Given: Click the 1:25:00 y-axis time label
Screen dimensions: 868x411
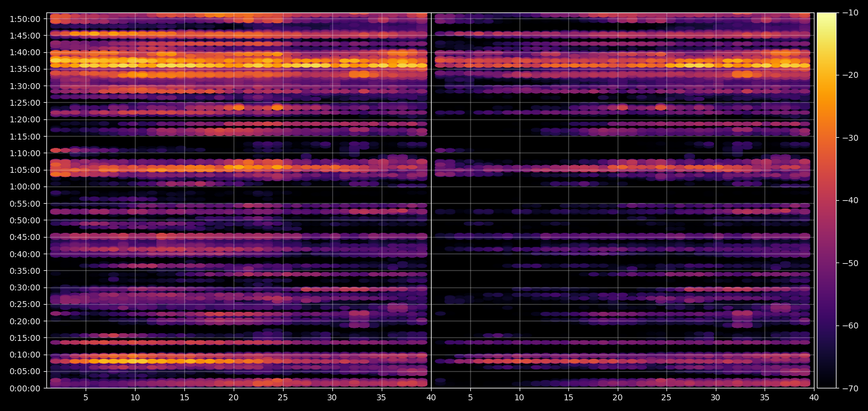Looking at the screenshot, I should tap(26, 103).
